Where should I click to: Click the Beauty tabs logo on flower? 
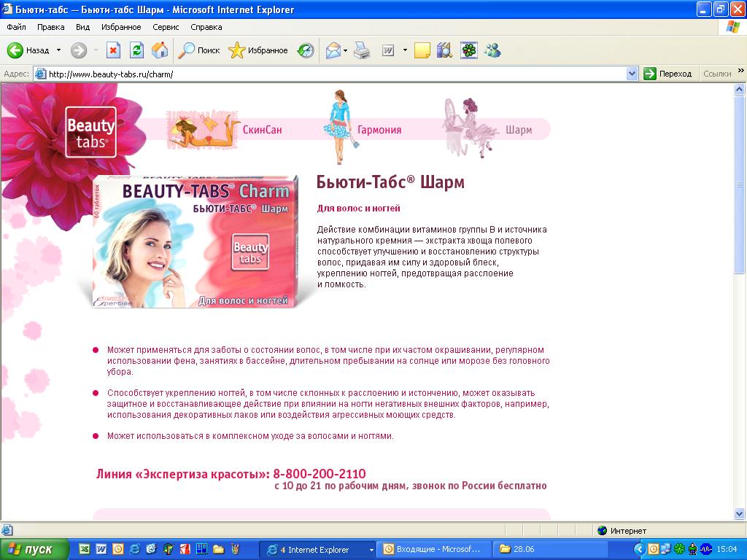tap(90, 132)
